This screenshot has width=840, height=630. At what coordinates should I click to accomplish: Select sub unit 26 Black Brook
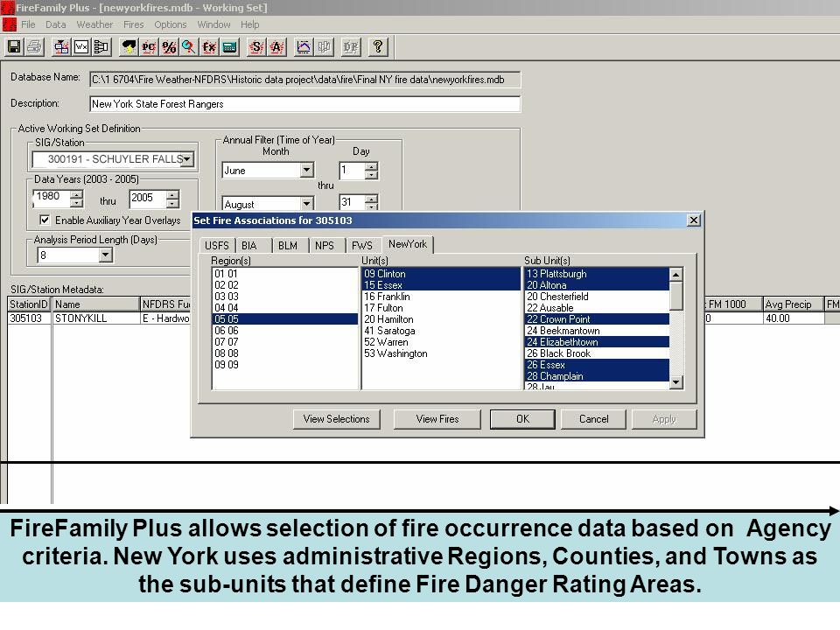598,353
